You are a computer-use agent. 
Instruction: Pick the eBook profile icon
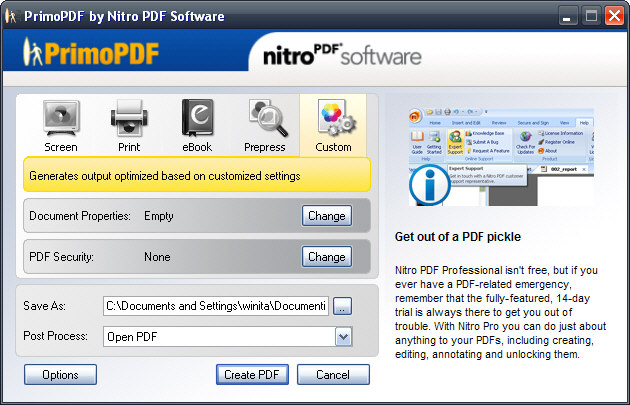pyautogui.click(x=197, y=118)
